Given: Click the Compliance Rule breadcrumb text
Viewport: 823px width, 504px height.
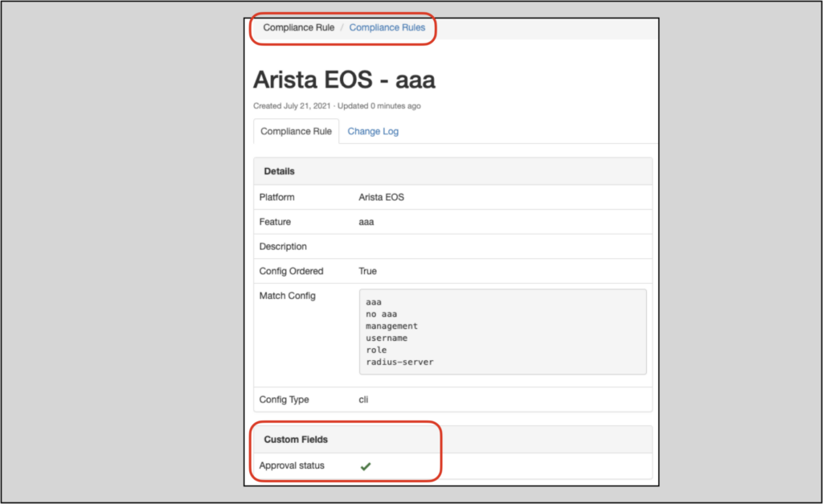Looking at the screenshot, I should click(x=299, y=27).
